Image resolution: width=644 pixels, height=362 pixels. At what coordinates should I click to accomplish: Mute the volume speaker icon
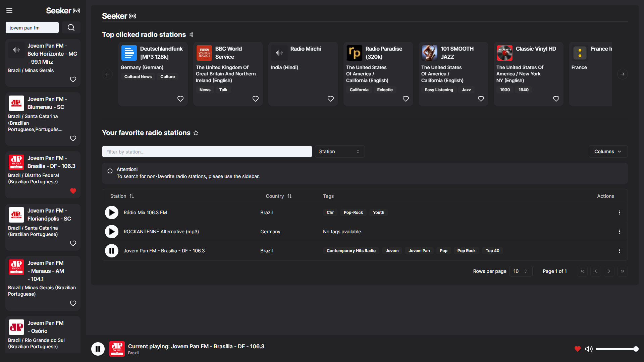point(589,349)
